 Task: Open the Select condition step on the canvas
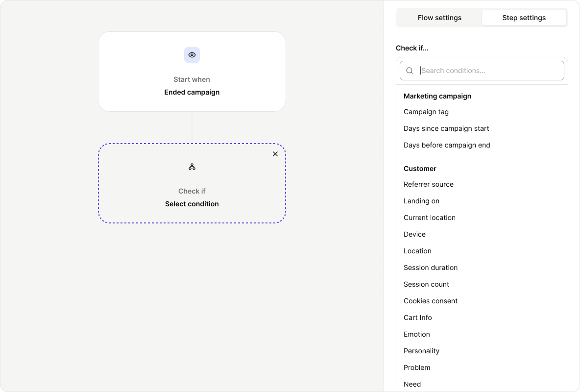[192, 204]
